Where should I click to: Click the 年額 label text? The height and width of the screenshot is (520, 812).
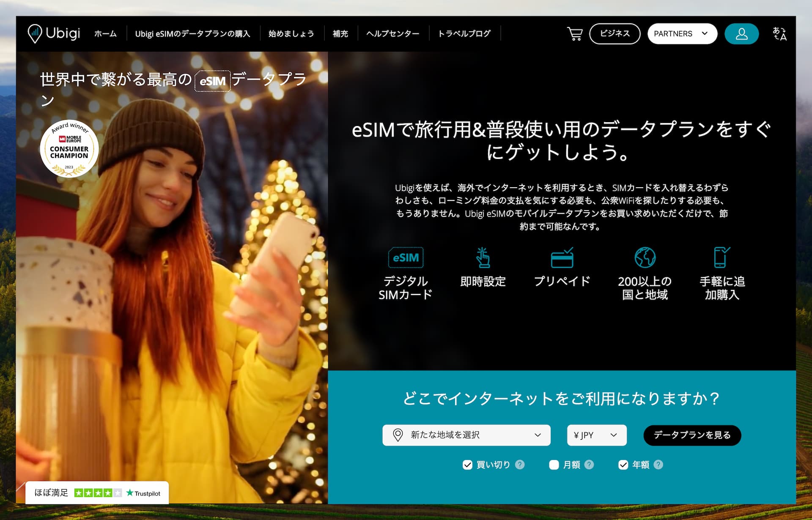pyautogui.click(x=640, y=465)
